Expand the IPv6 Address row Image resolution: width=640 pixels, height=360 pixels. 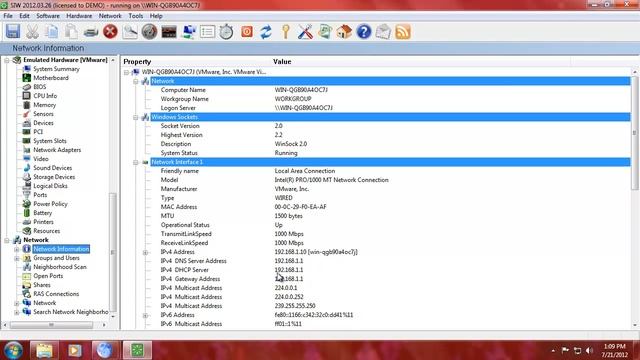coord(145,315)
